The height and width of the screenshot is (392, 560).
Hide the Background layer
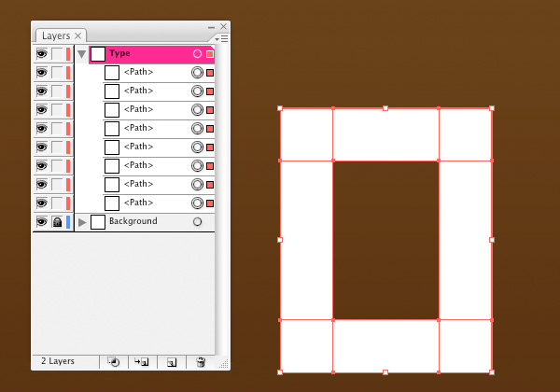[41, 222]
